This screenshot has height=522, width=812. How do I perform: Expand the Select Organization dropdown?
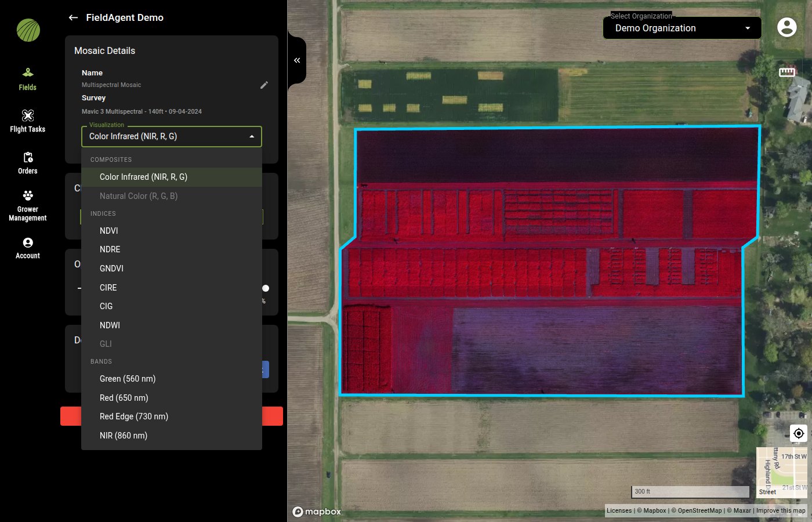tap(682, 28)
